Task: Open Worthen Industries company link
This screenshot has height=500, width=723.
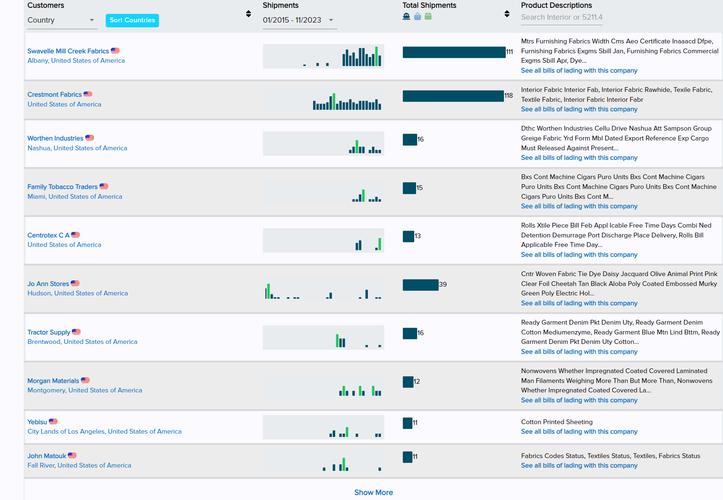Action: click(55, 138)
